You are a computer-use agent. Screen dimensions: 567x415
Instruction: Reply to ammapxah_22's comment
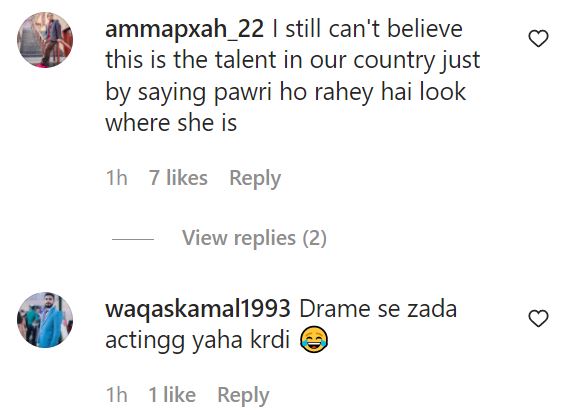(x=255, y=178)
